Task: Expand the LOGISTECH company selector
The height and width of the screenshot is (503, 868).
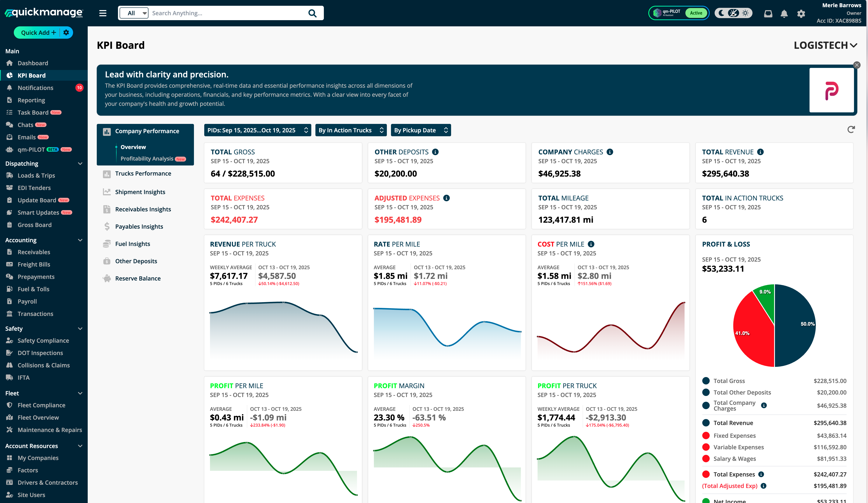Action: click(825, 45)
